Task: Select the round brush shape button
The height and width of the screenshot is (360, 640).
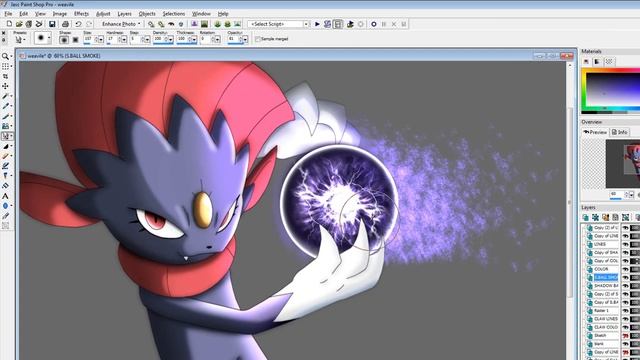Action: pos(64,40)
